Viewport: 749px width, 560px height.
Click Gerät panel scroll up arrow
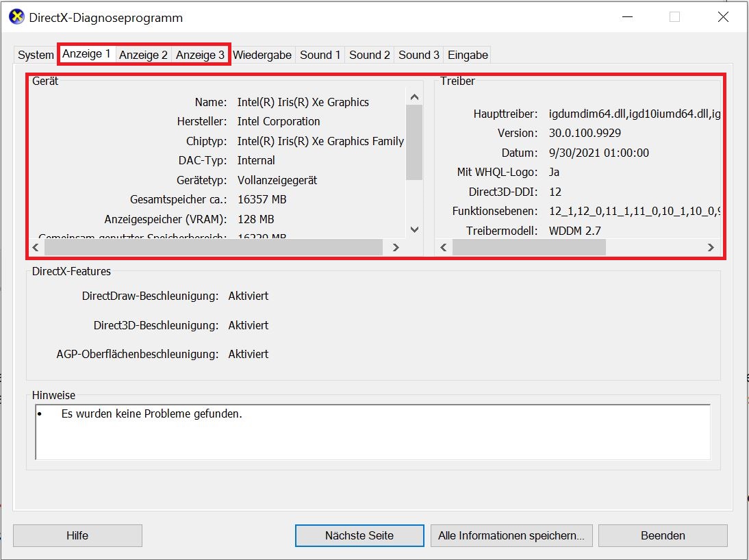coord(414,97)
